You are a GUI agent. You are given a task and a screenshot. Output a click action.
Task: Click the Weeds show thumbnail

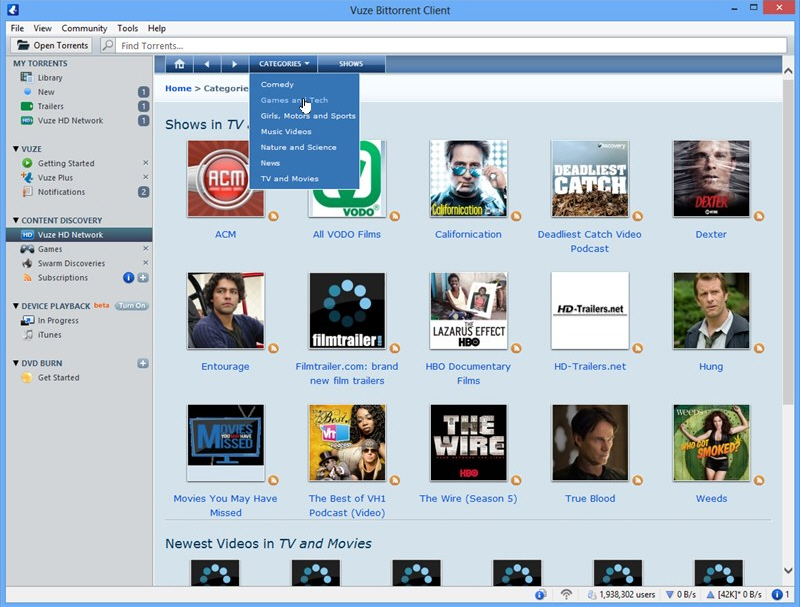pyautogui.click(x=711, y=443)
